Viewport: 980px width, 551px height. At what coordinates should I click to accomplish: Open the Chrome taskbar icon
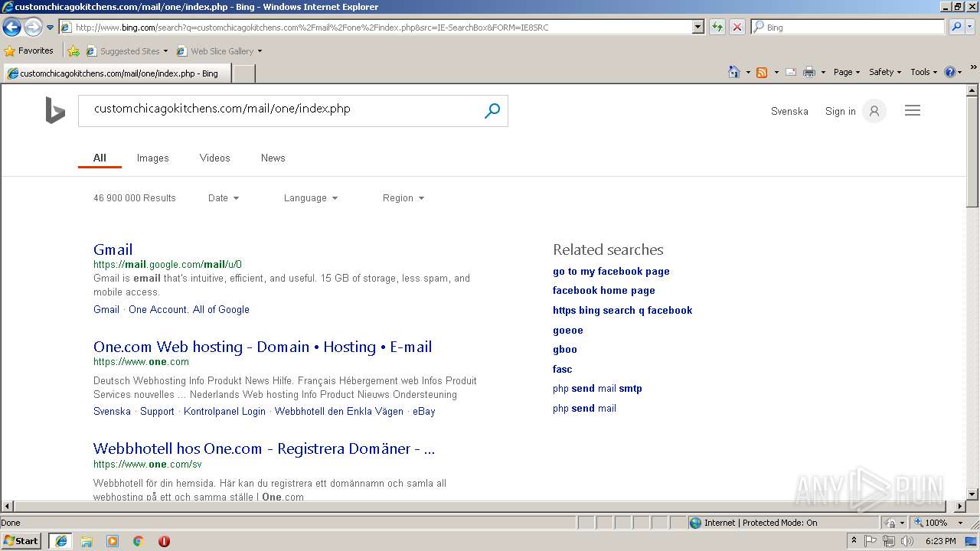tap(139, 541)
